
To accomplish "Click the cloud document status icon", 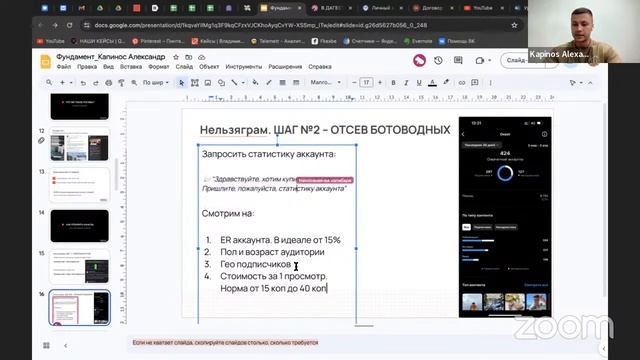I will (x=202, y=57).
